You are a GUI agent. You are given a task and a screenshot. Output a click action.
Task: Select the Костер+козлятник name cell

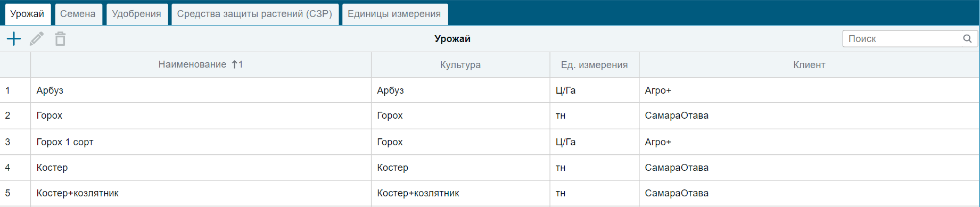201,193
